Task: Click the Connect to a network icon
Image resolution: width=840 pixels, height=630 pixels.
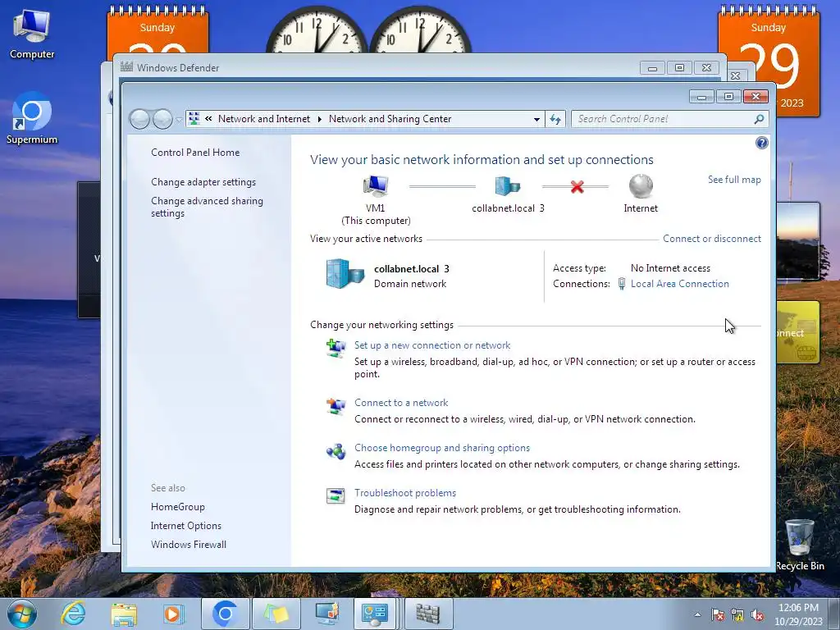Action: [336, 407]
